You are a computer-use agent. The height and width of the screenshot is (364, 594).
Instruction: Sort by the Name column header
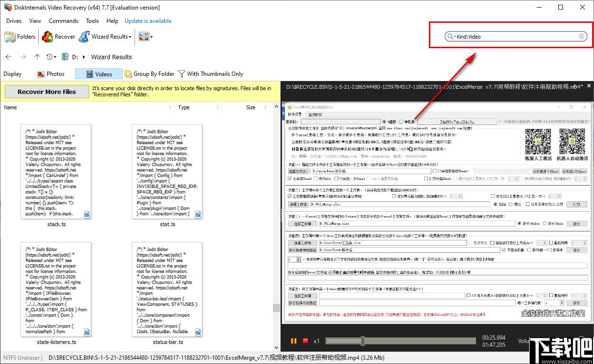point(10,108)
